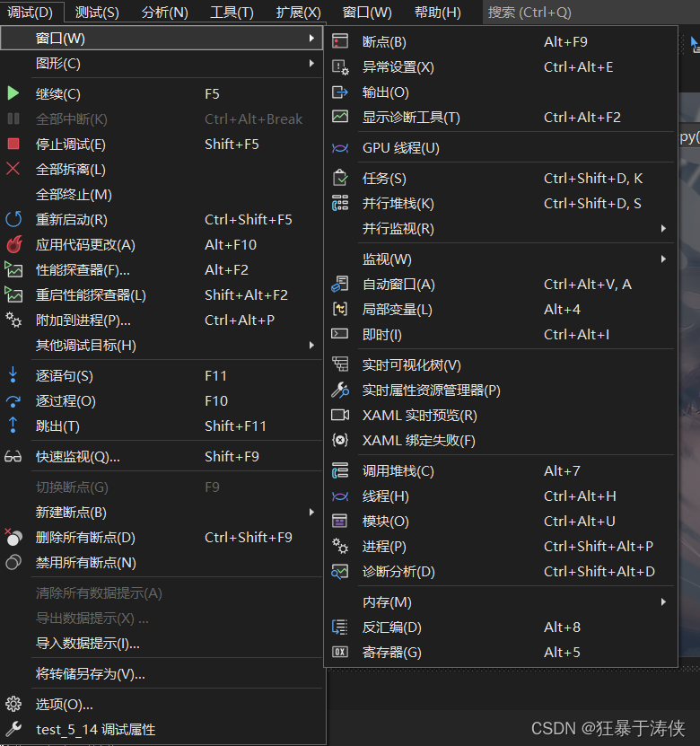Click the Disassembly icon beside 反汇编(D)
The height and width of the screenshot is (746, 700).
click(x=340, y=628)
